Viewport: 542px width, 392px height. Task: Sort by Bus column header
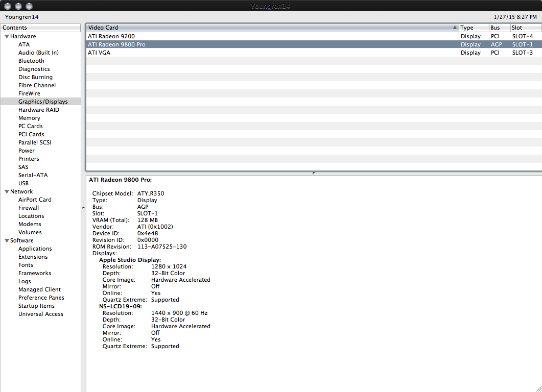[x=500, y=28]
